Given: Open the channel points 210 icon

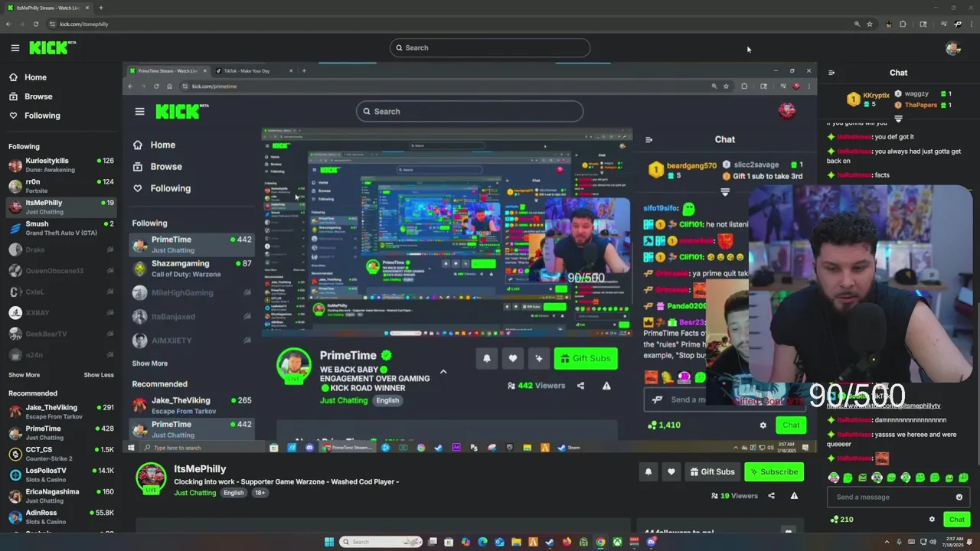Looking at the screenshot, I should pyautogui.click(x=843, y=519).
